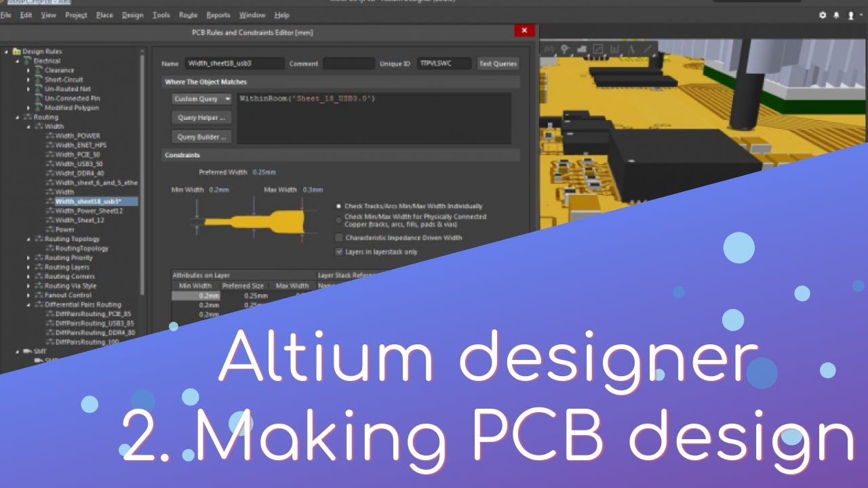Click the first 0.2mm Min Width table cell
The image size is (868, 488).
[196, 296]
